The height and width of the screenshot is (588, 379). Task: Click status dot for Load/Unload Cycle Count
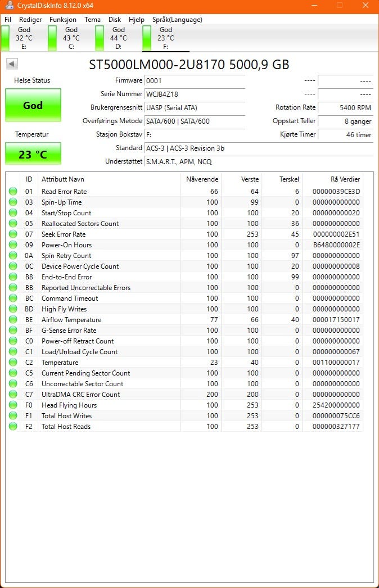[x=13, y=351]
